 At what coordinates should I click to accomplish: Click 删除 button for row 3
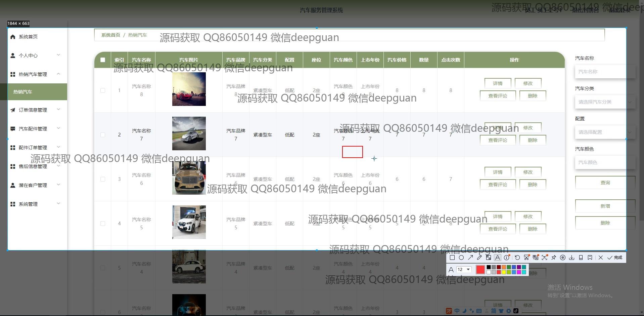pos(533,185)
